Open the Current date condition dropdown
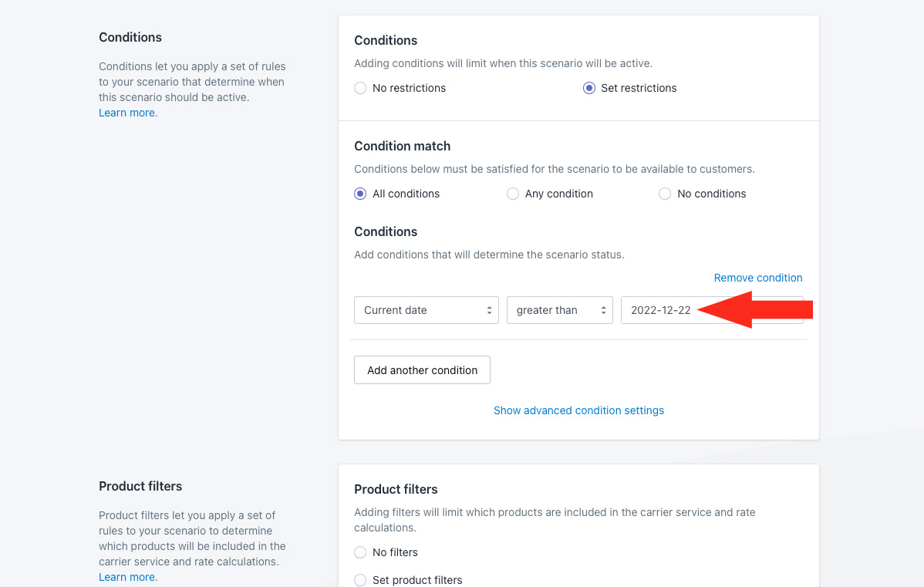Image resolution: width=924 pixels, height=587 pixels. pyautogui.click(x=426, y=310)
